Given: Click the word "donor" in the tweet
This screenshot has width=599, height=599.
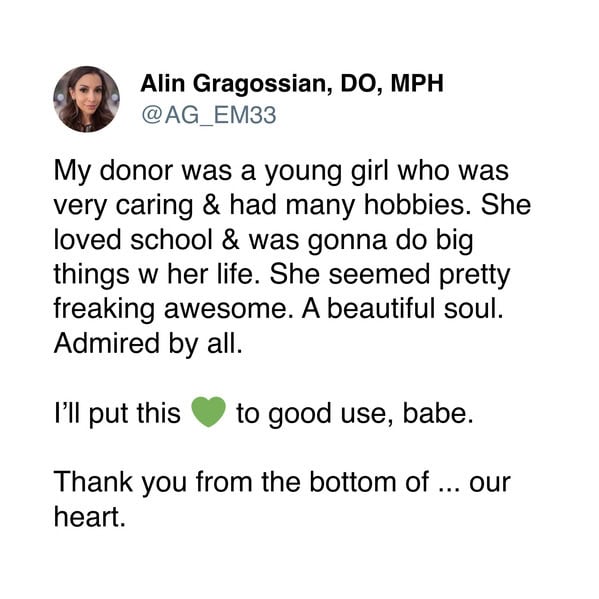Looking at the screenshot, I should [136, 170].
